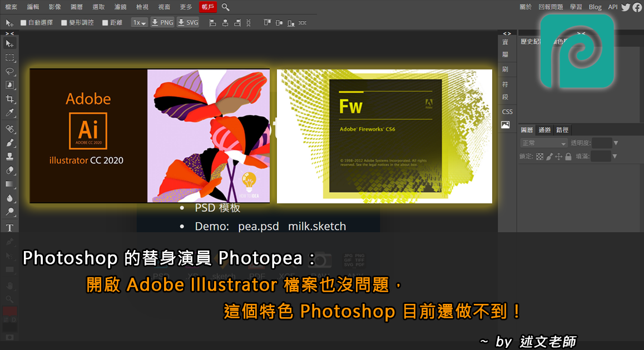This screenshot has width=644, height=350.
Task: Select the Gradient tool
Action: pos(9,184)
